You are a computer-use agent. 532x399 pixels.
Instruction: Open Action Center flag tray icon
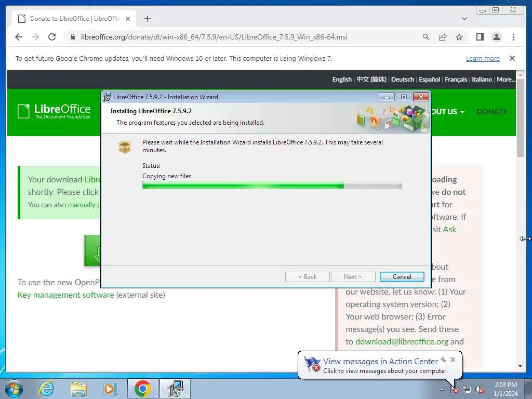click(x=455, y=390)
